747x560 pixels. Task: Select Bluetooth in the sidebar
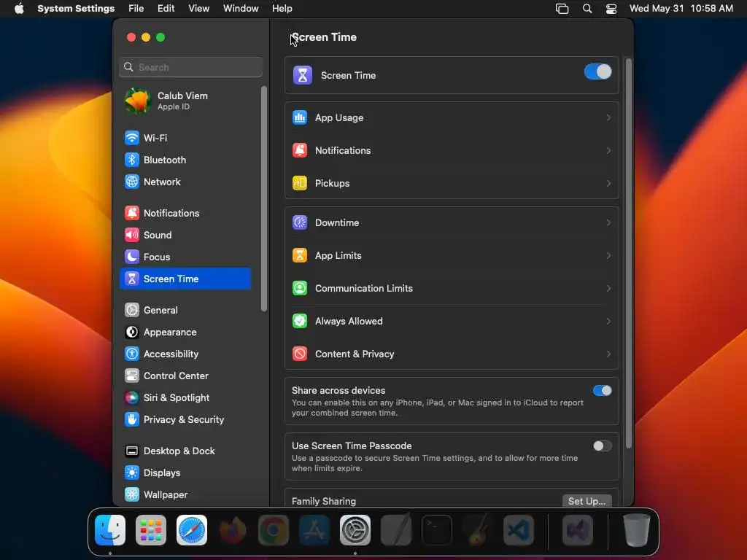click(185, 160)
